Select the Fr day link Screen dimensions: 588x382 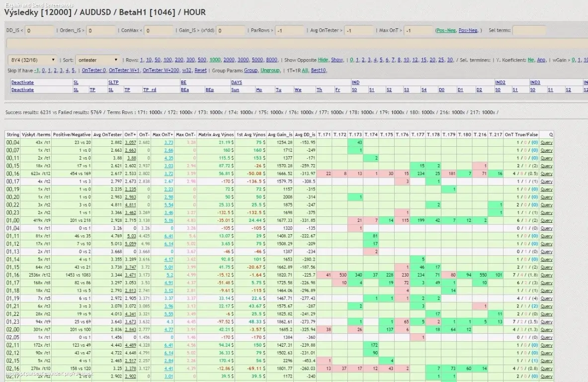tap(337, 90)
